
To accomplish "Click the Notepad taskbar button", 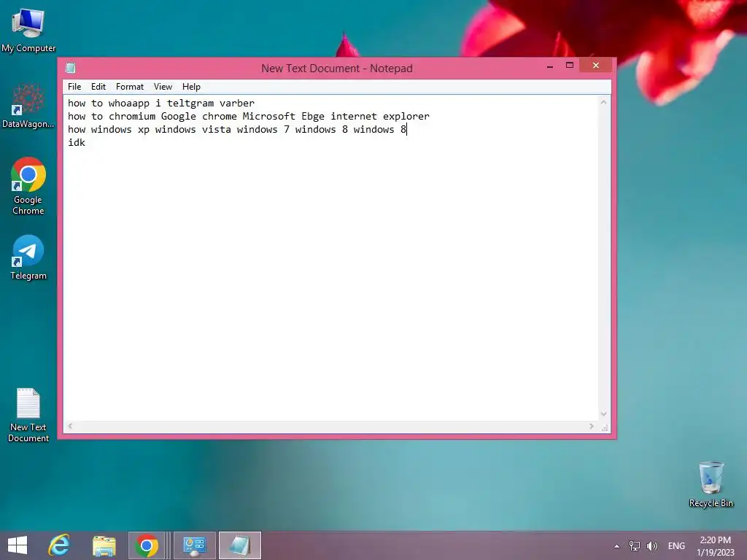I will 239,545.
